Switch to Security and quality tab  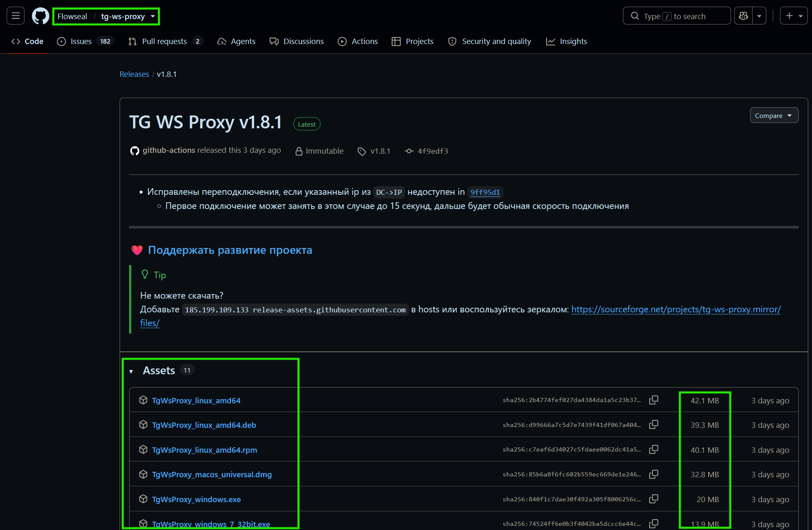pyautogui.click(x=490, y=41)
